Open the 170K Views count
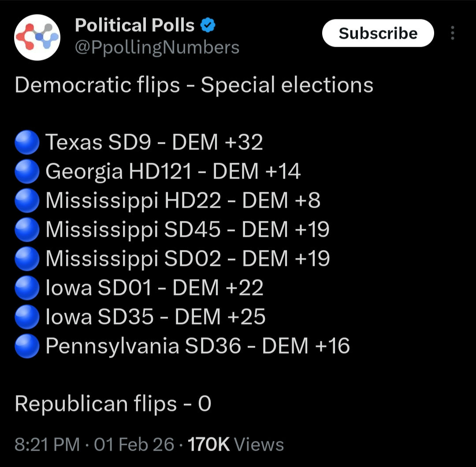 236,444
